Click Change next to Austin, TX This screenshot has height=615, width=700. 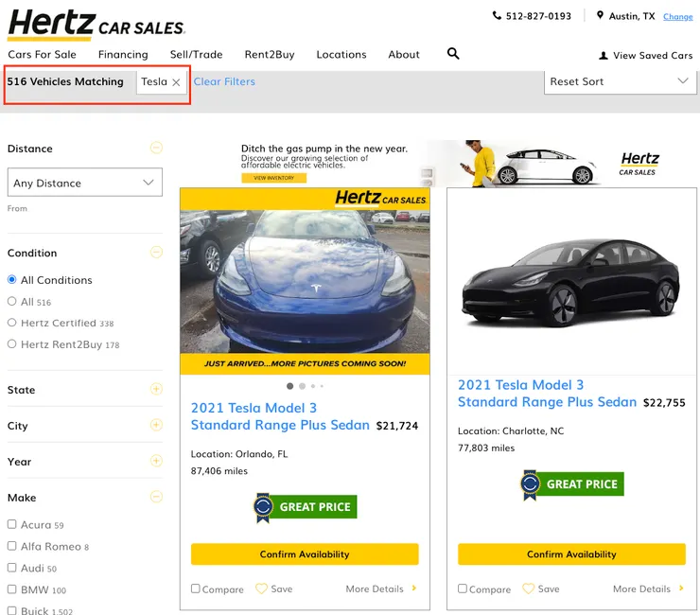[677, 16]
